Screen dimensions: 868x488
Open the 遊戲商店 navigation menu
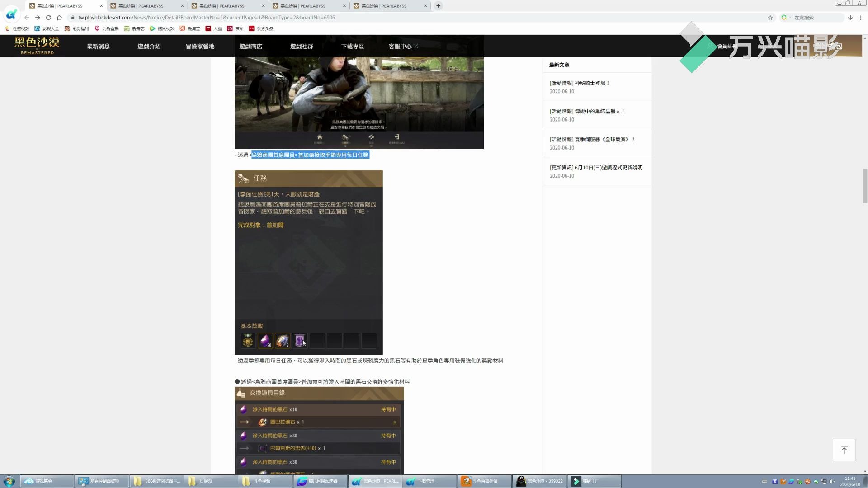pyautogui.click(x=251, y=46)
